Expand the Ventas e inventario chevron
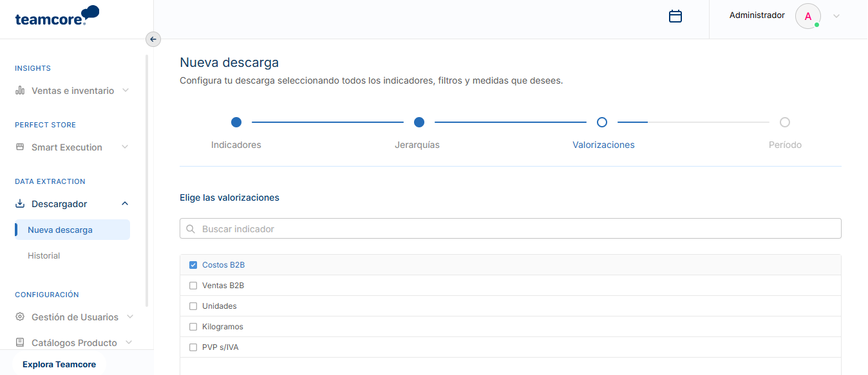 coord(126,91)
